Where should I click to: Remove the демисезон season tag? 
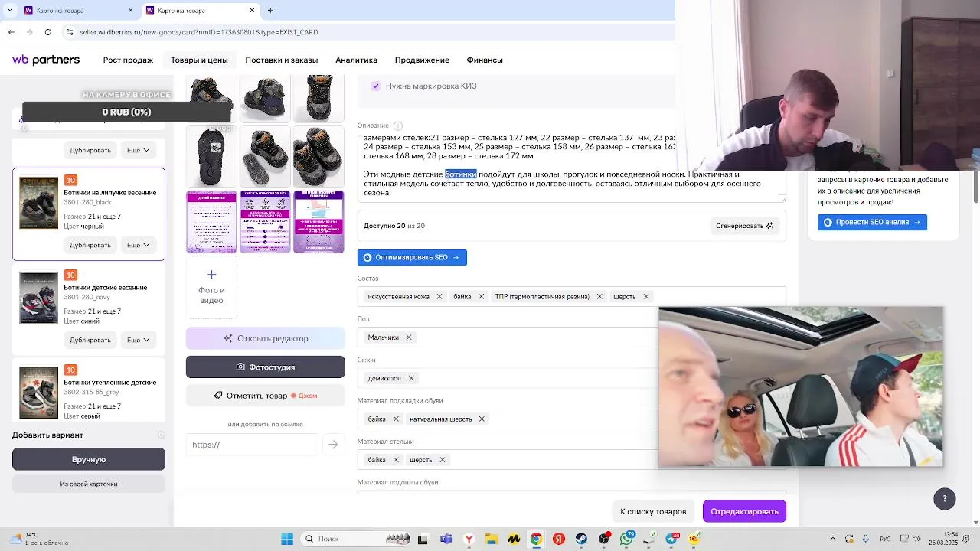[410, 378]
